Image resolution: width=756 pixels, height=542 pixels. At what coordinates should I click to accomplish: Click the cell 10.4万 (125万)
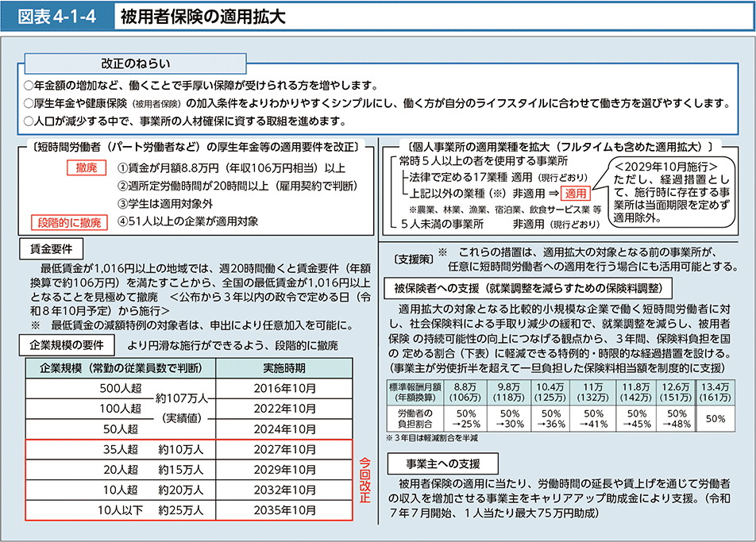pyautogui.click(x=550, y=393)
